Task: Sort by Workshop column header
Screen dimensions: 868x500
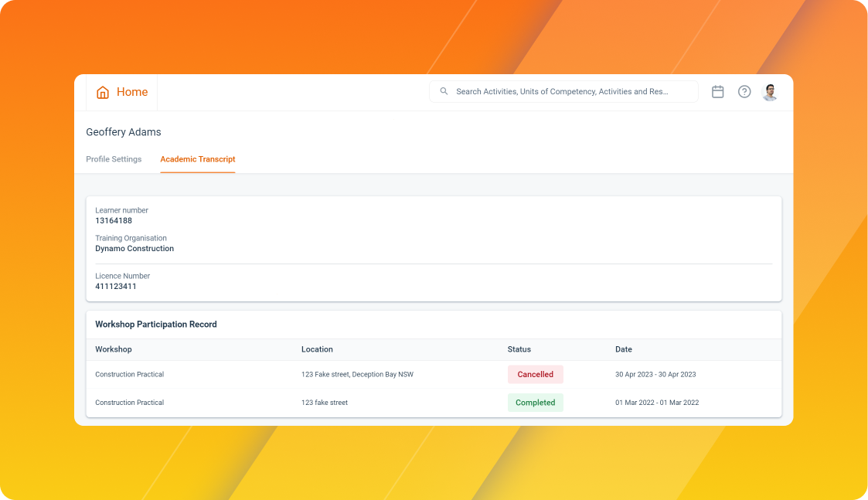Action: pyautogui.click(x=114, y=349)
